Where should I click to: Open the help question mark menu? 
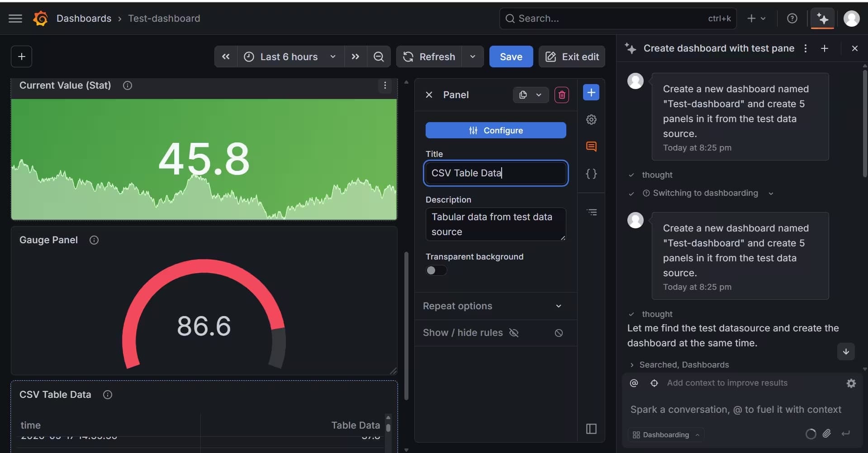coord(792,19)
